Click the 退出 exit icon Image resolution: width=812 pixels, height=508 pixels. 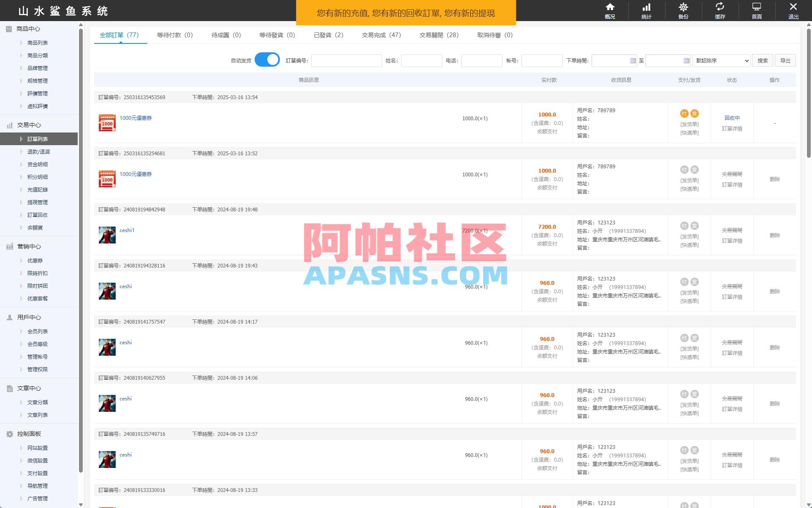pyautogui.click(x=793, y=9)
